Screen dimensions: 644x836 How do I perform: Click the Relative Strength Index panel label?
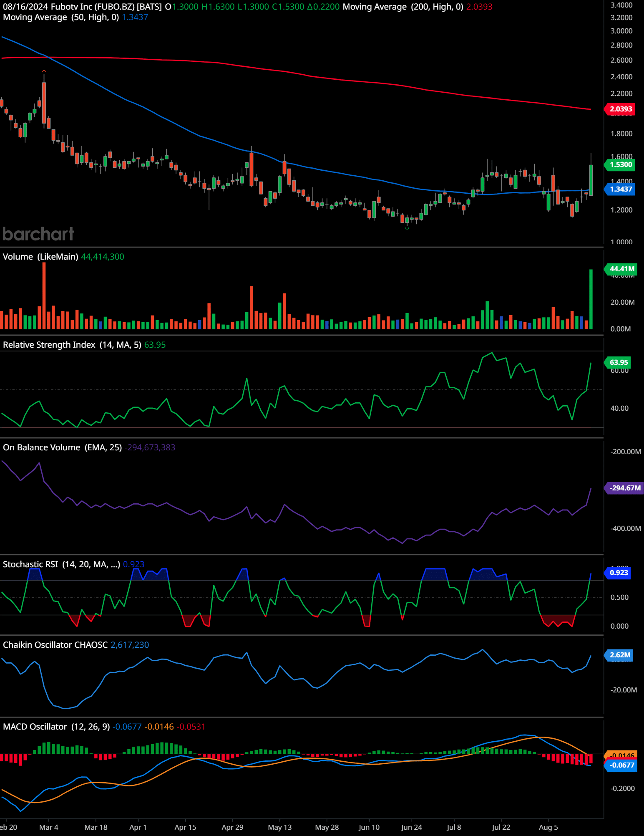coord(72,345)
